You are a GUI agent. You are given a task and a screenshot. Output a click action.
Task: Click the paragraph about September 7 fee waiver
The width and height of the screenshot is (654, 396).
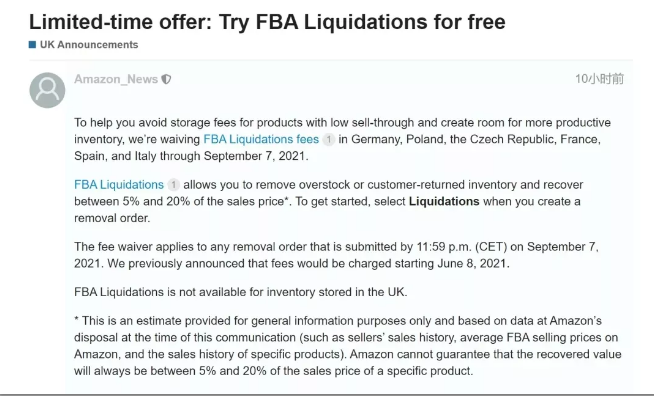[x=336, y=255]
